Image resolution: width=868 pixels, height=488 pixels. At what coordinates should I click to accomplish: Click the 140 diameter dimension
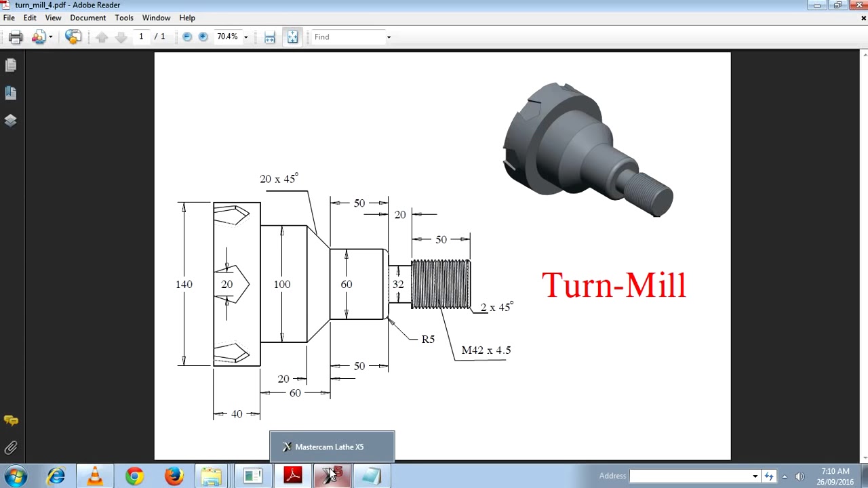(184, 284)
